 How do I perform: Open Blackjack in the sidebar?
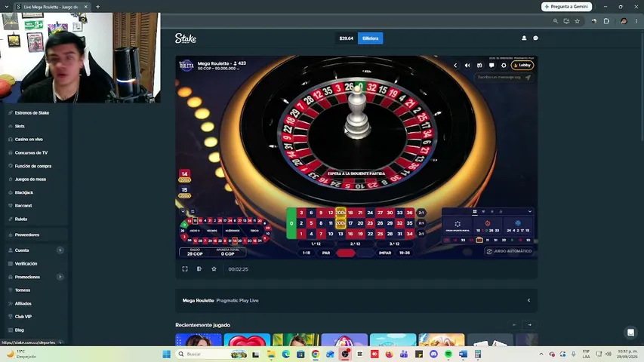click(24, 192)
